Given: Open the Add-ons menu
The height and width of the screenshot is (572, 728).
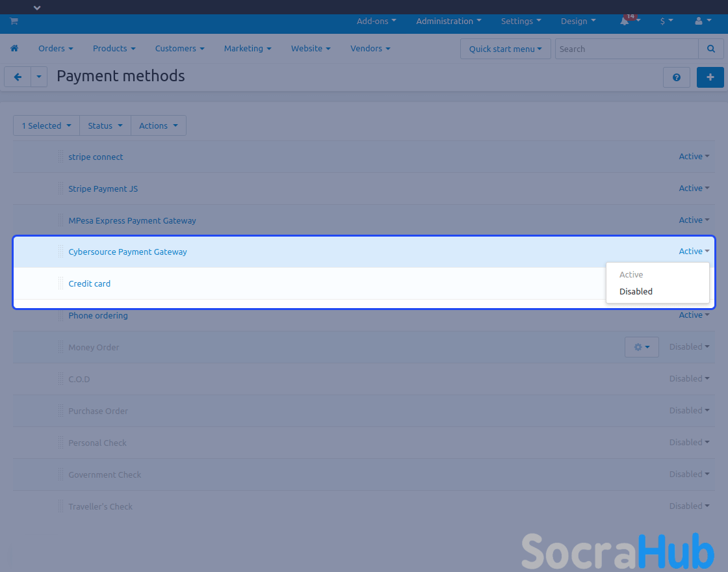Looking at the screenshot, I should tap(376, 21).
